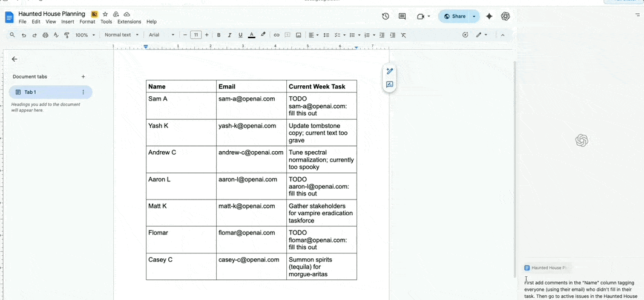The height and width of the screenshot is (300, 644).
Task: Print the document
Action: pos(45,35)
